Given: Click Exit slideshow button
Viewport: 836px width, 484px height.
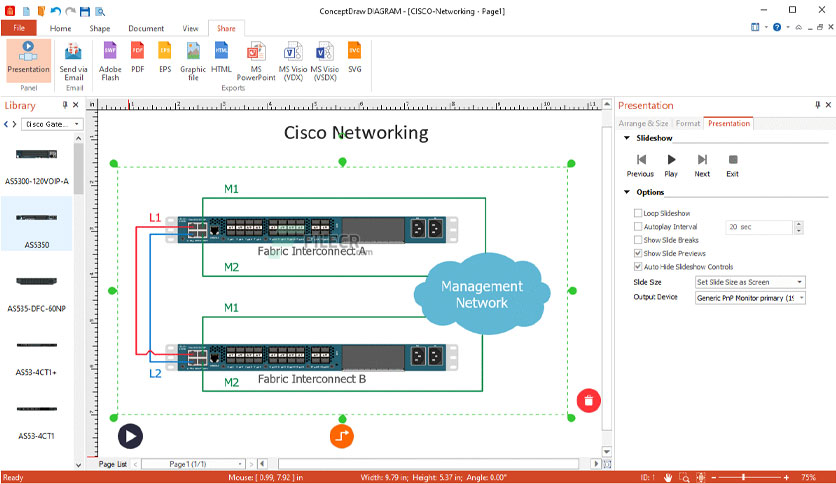Looking at the screenshot, I should 733,166.
